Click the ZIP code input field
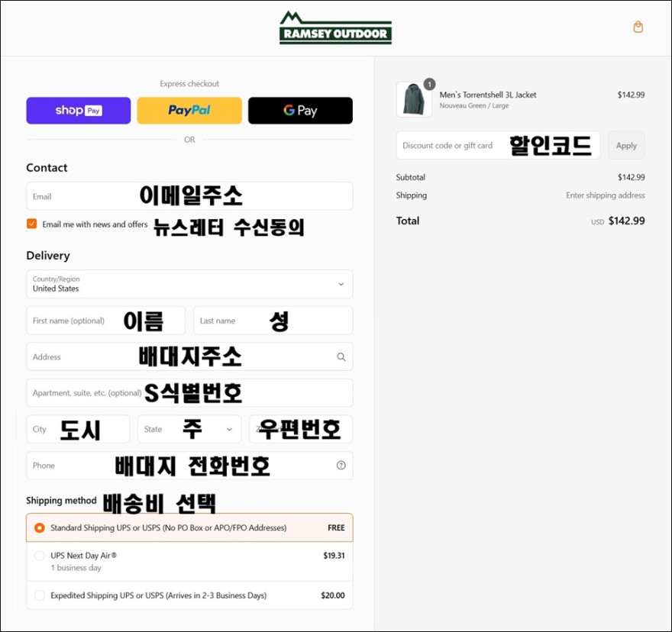The height and width of the screenshot is (632, 672). [301, 429]
